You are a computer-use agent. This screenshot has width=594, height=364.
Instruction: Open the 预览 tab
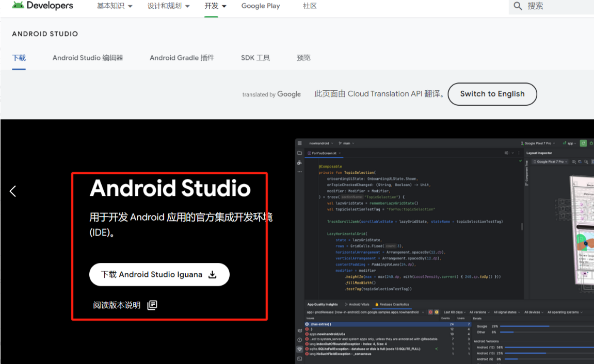[x=303, y=58]
